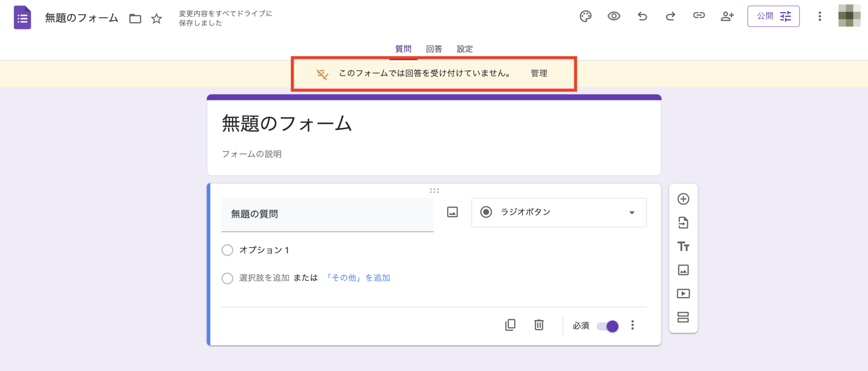Select the オプション 1 radio button
Screen dimensions: 868x371
click(x=227, y=250)
